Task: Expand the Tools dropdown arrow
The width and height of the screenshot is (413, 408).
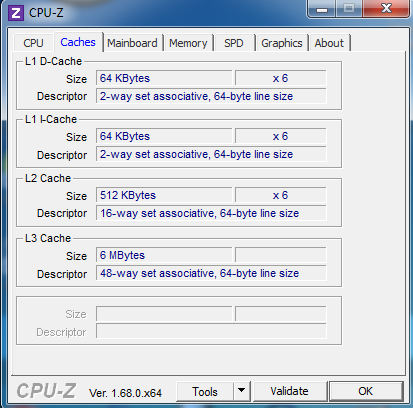Action: pyautogui.click(x=242, y=391)
